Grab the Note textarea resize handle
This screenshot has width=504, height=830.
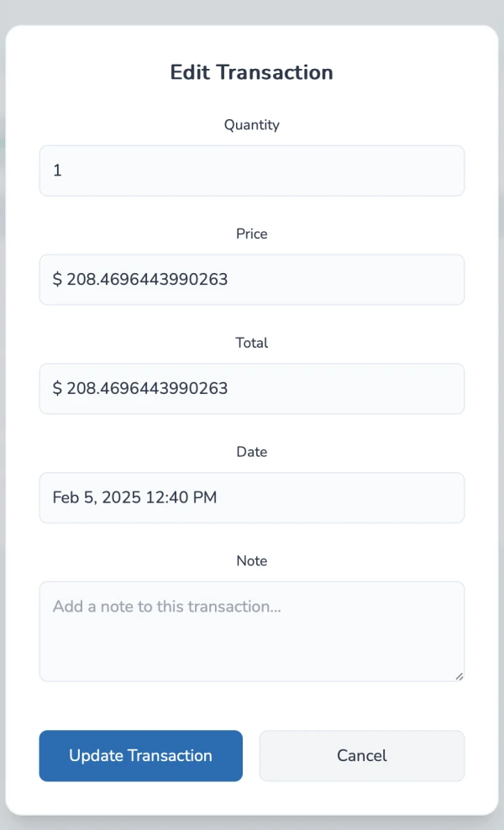tap(459, 675)
